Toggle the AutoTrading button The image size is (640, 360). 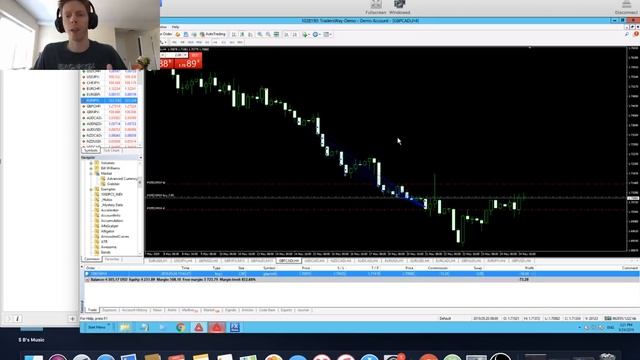(x=213, y=34)
